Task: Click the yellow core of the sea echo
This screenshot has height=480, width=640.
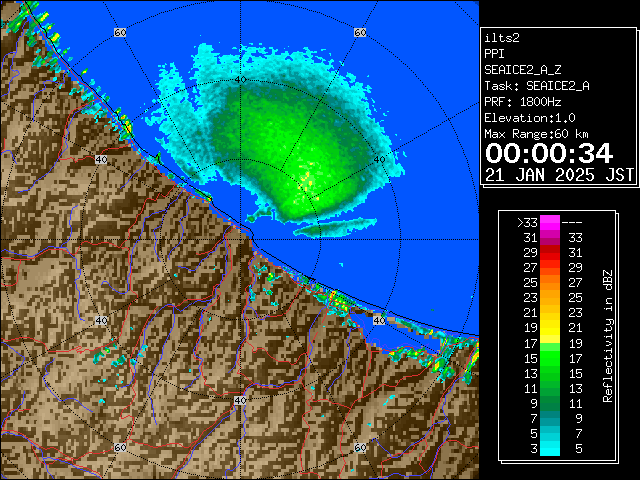Action: pyautogui.click(x=306, y=179)
